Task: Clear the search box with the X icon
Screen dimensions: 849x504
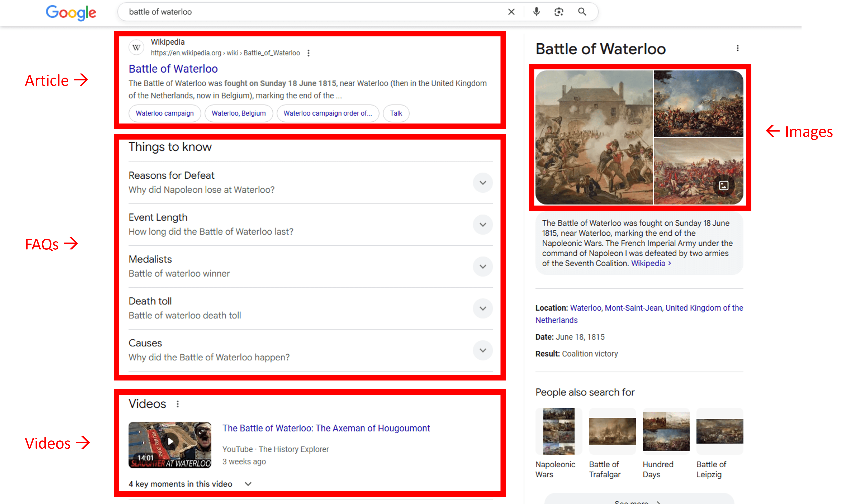Action: pos(511,12)
